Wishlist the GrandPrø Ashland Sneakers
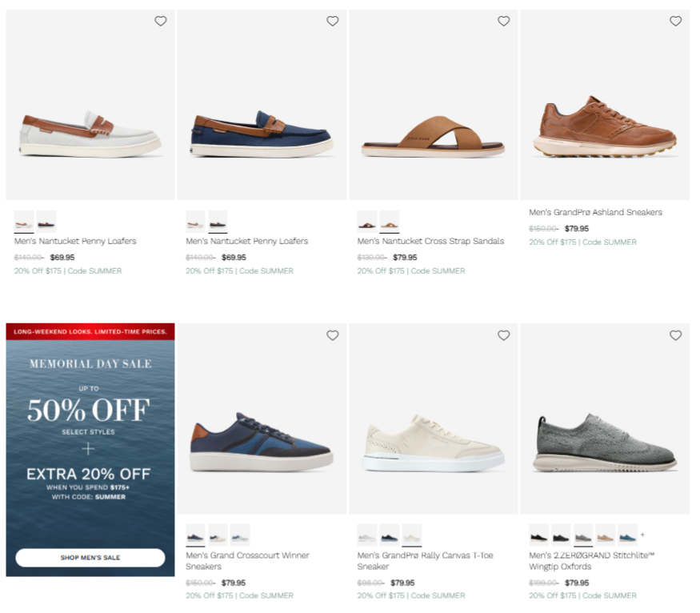This screenshot has width=700, height=613. (675, 22)
